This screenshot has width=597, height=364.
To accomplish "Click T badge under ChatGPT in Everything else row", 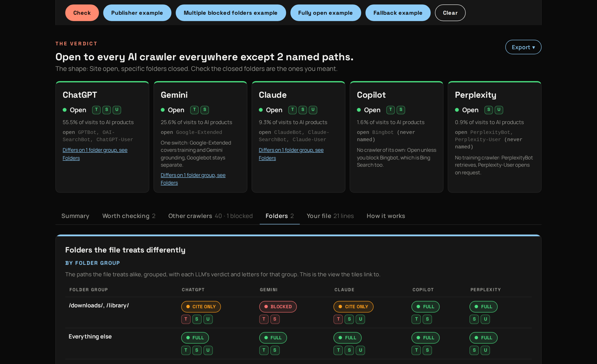I will tap(186, 350).
